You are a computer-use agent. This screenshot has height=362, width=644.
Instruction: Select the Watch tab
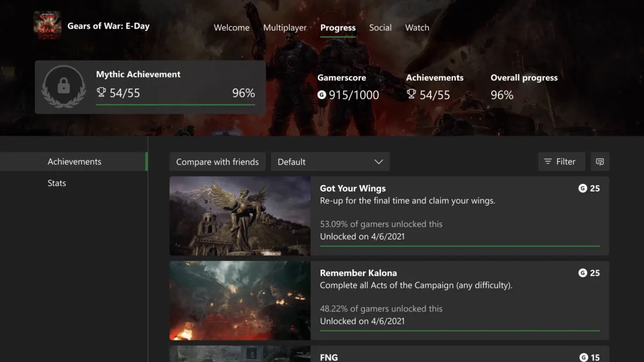[x=417, y=28]
